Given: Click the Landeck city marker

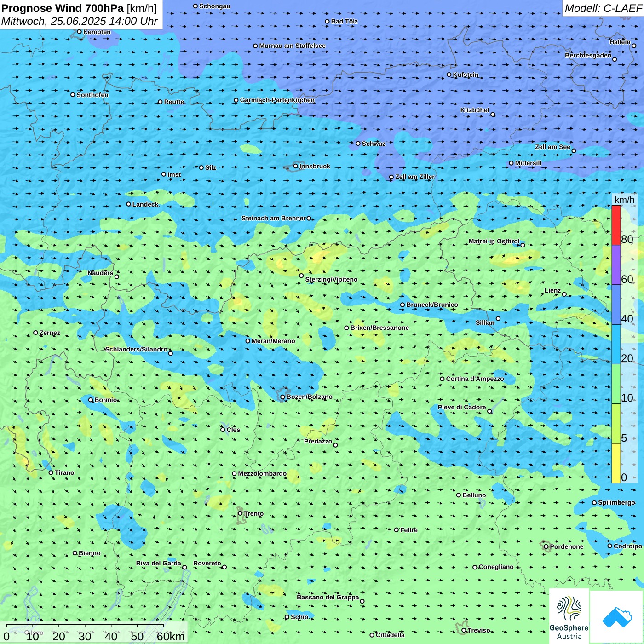Looking at the screenshot, I should (x=129, y=204).
